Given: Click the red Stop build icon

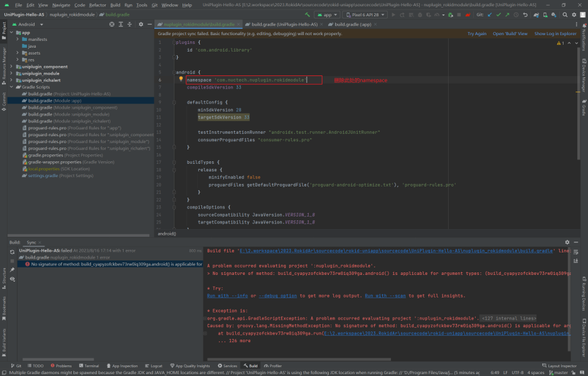Looking at the screenshot, I should click(468, 14).
